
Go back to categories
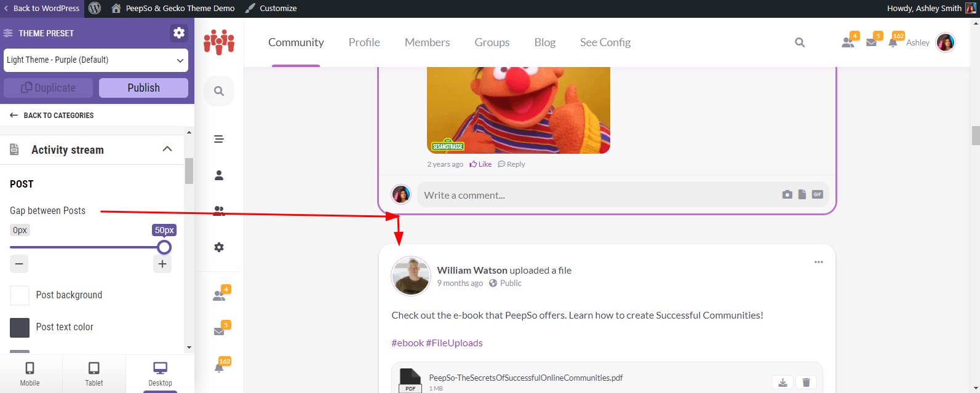52,115
